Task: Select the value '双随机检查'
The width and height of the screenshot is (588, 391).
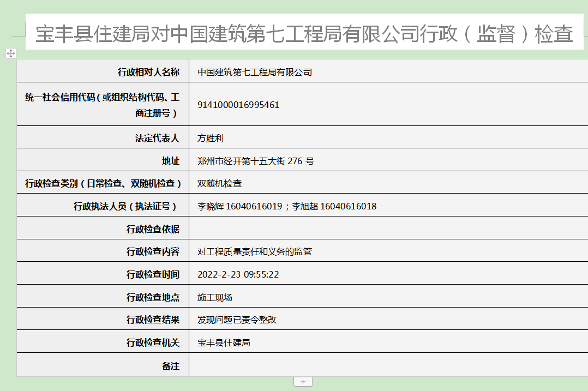Action: [219, 183]
